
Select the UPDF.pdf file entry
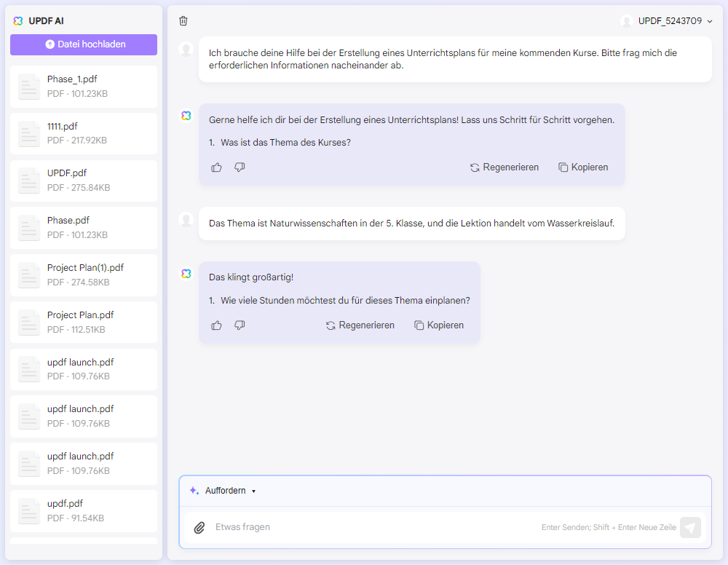coord(84,181)
